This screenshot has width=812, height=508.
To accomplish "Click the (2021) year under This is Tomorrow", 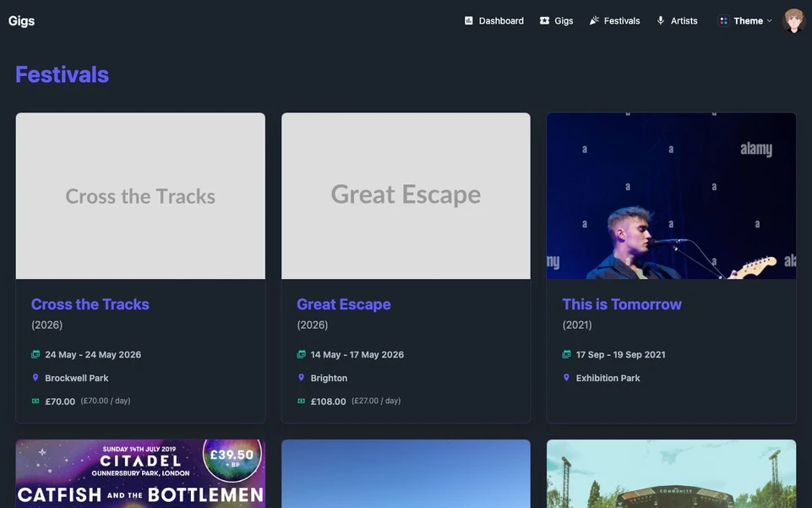I will [x=577, y=325].
